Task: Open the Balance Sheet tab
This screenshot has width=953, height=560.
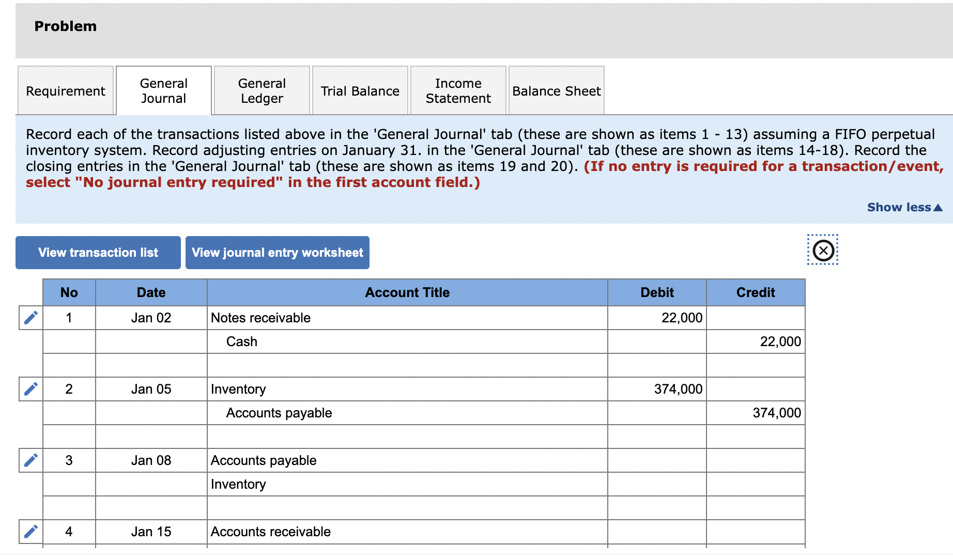Action: tap(556, 90)
